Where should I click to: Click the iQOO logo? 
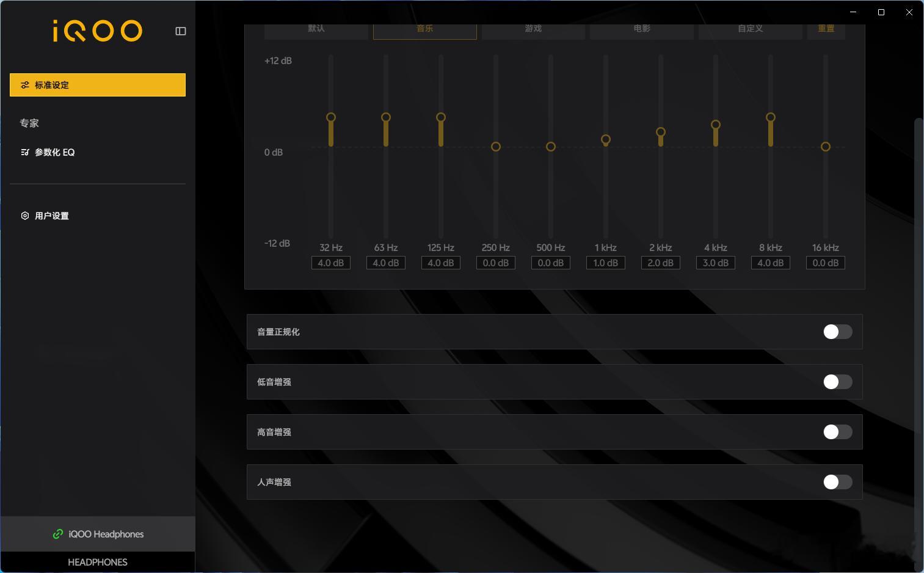[98, 31]
